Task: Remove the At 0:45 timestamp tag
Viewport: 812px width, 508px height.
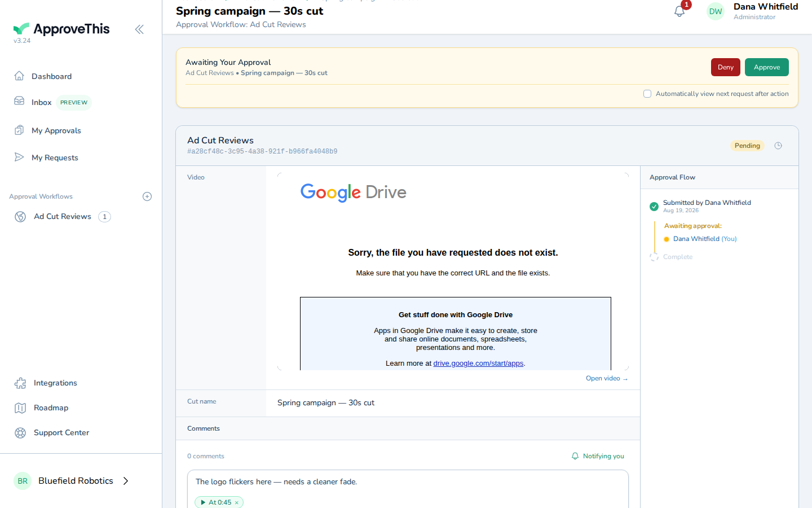Action: pyautogui.click(x=237, y=502)
